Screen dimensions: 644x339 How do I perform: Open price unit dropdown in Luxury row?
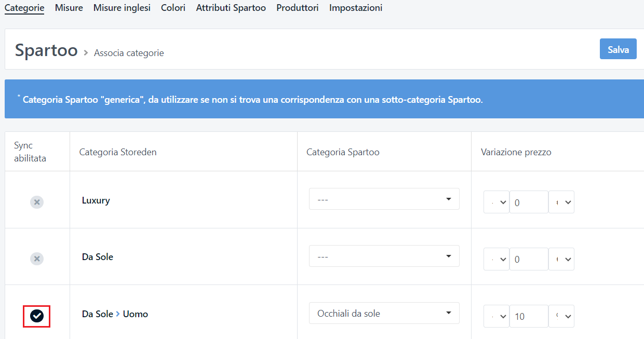click(x=561, y=202)
